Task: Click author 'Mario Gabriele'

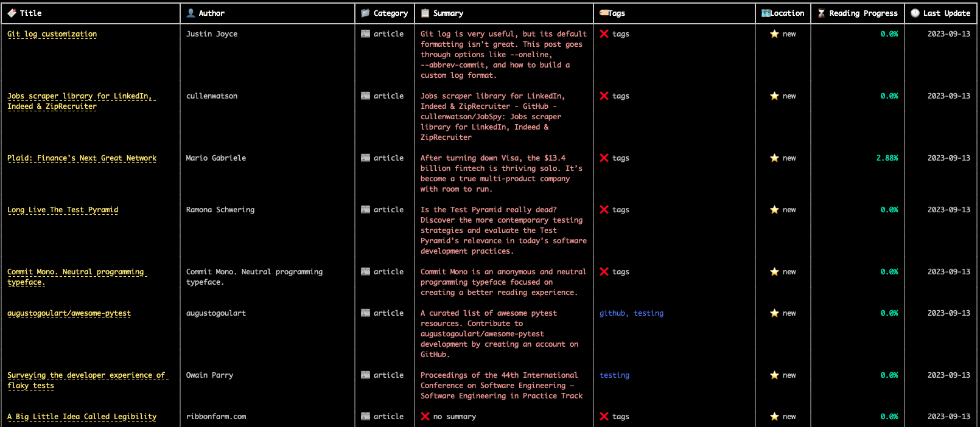Action: 216,158
